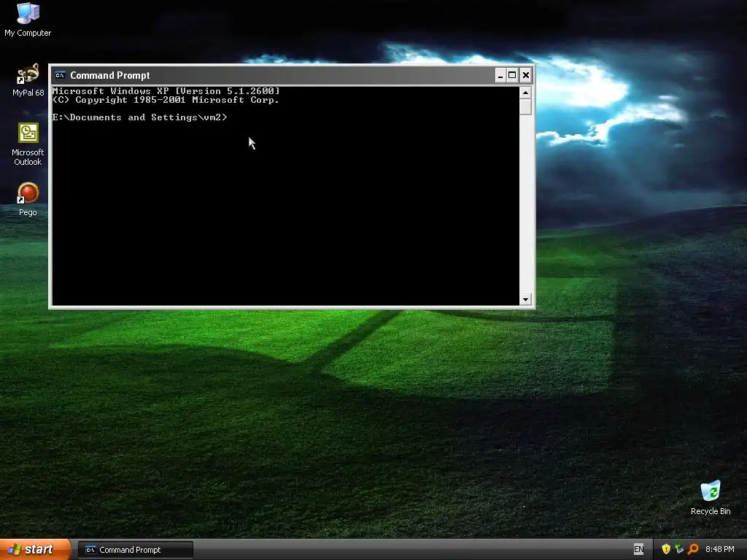The height and width of the screenshot is (560, 747).
Task: Open the EN language bar indicator
Action: tap(638, 549)
